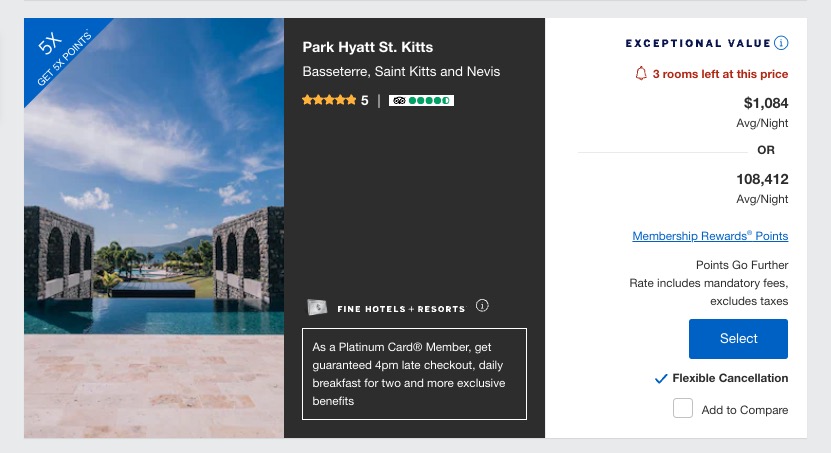Click the Points Go Further text
Viewport: 831px width, 453px height.
click(742, 265)
